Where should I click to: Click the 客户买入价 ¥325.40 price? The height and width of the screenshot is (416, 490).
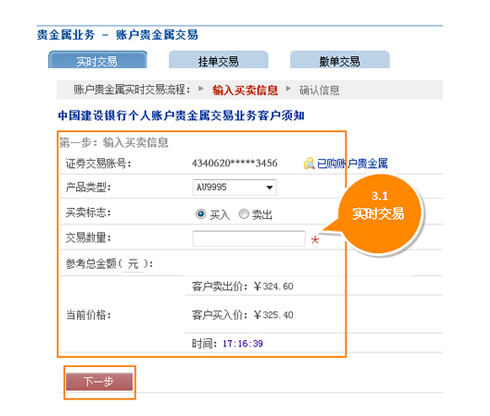[x=273, y=315]
